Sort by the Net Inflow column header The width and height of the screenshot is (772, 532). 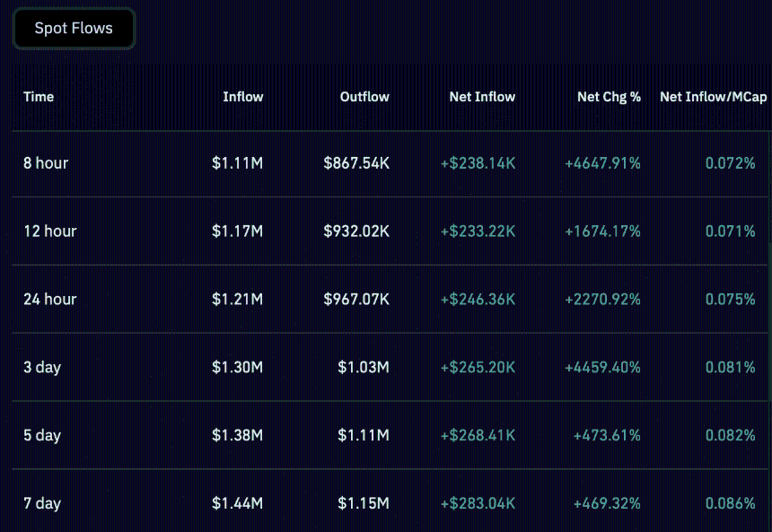click(x=482, y=97)
